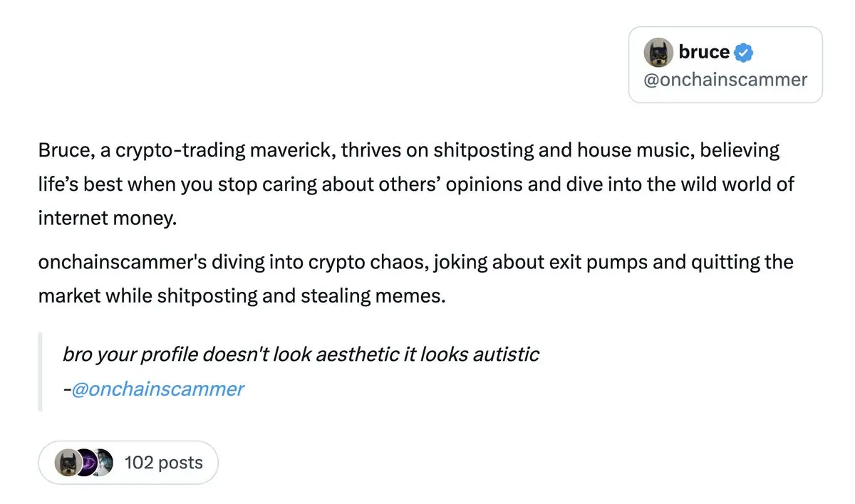
Task: Click the "102 posts" label
Action: point(163,463)
